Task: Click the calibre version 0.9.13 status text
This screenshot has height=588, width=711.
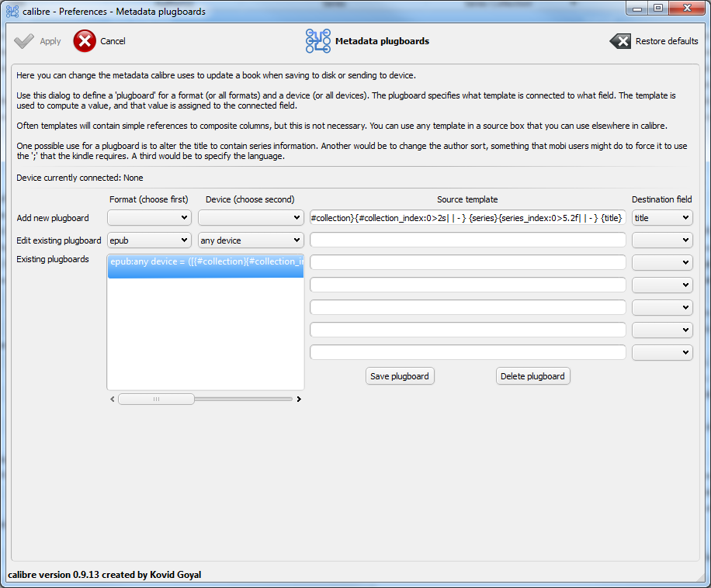Action: [x=104, y=574]
